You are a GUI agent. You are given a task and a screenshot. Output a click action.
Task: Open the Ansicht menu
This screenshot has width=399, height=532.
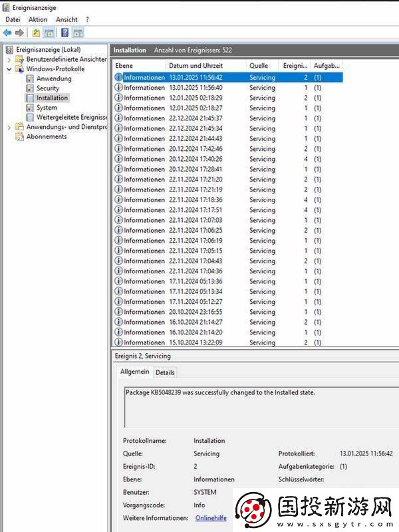66,20
